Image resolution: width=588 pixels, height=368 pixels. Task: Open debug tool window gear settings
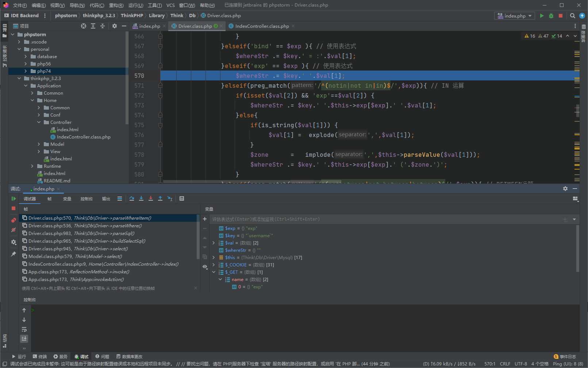(565, 189)
